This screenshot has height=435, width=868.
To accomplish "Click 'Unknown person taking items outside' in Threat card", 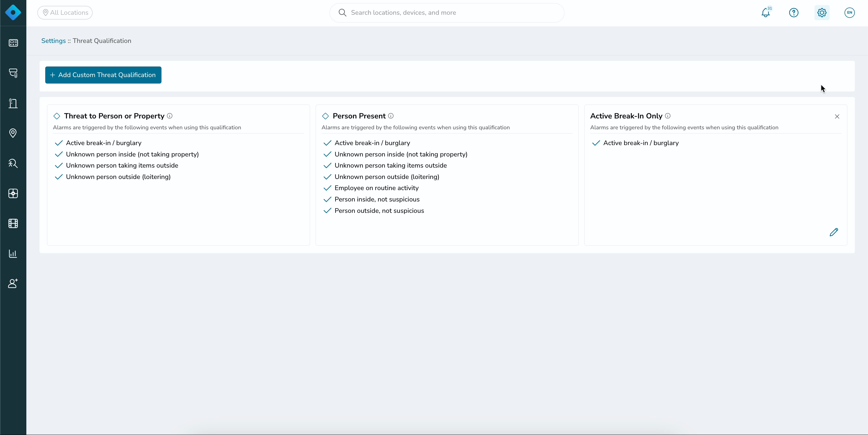I will [x=122, y=166].
